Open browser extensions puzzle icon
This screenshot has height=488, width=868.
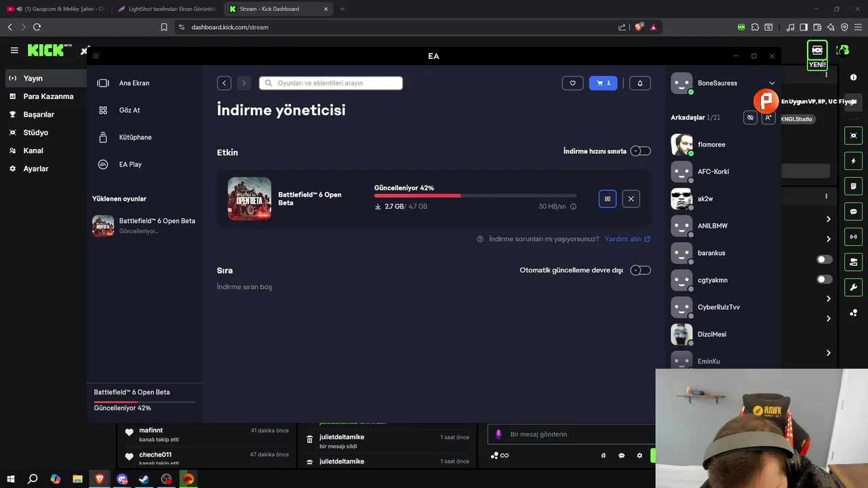pyautogui.click(x=755, y=27)
